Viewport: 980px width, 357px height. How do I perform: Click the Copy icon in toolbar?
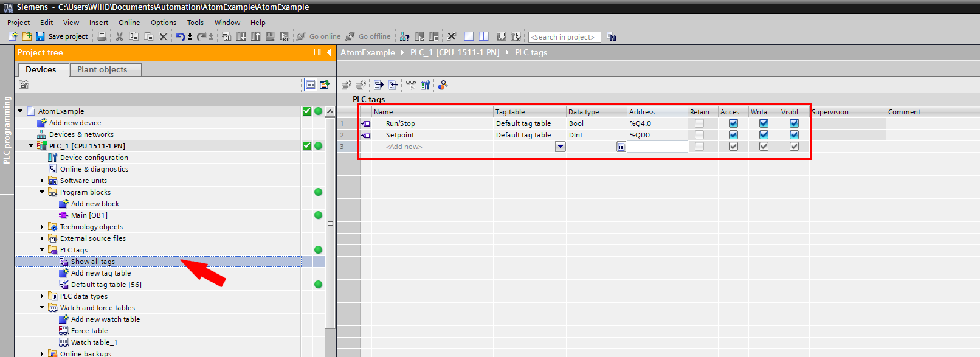click(x=134, y=36)
